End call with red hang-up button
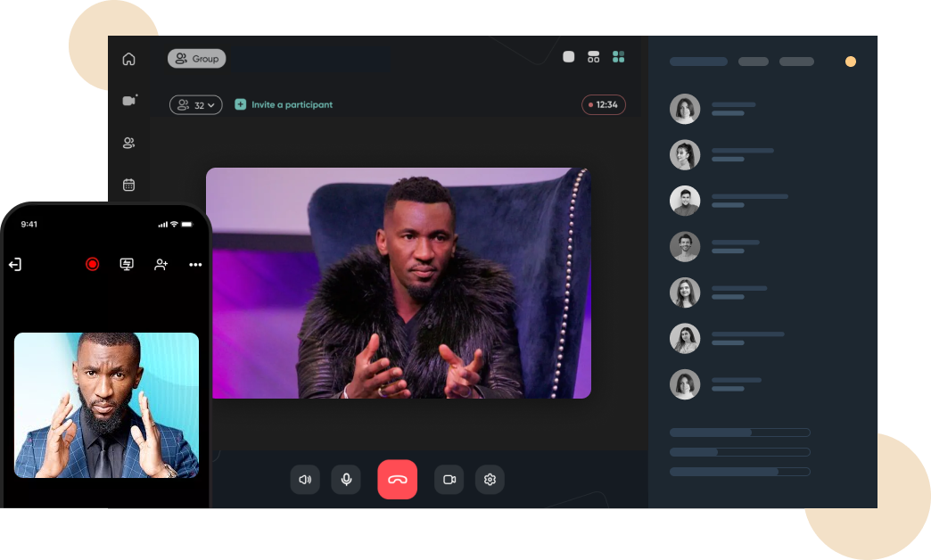 point(397,480)
